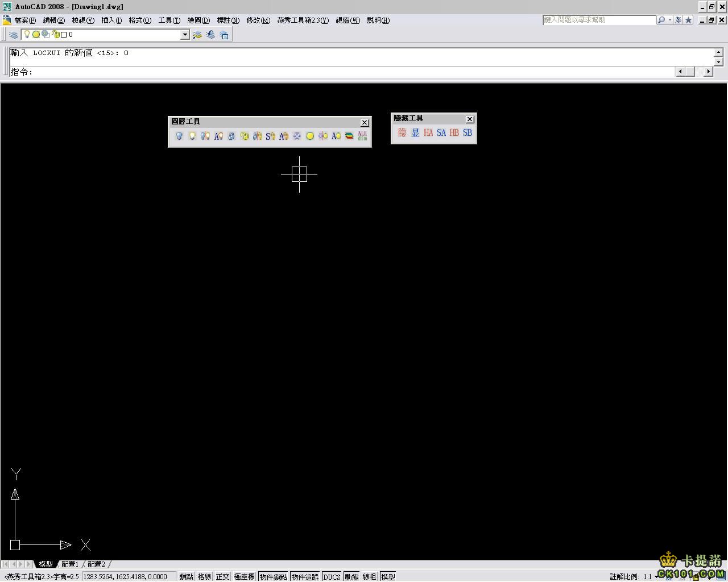Open the 格式(O) menu
The image size is (728, 582).
pyautogui.click(x=140, y=20)
